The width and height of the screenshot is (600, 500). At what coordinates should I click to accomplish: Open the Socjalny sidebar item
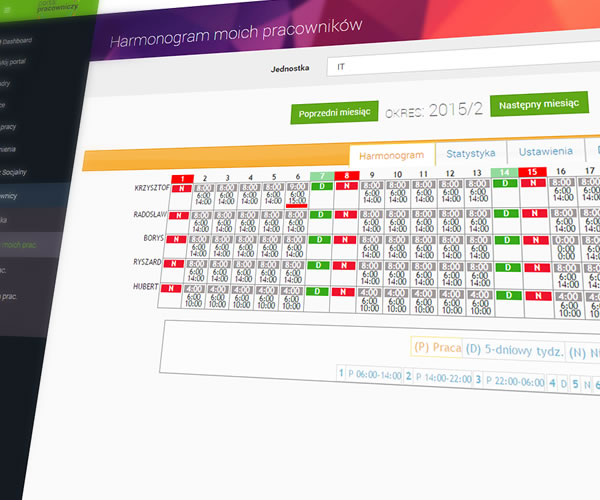click(x=13, y=172)
